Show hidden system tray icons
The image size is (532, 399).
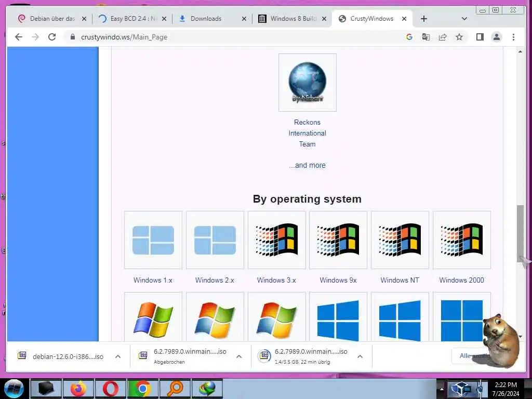(442, 389)
